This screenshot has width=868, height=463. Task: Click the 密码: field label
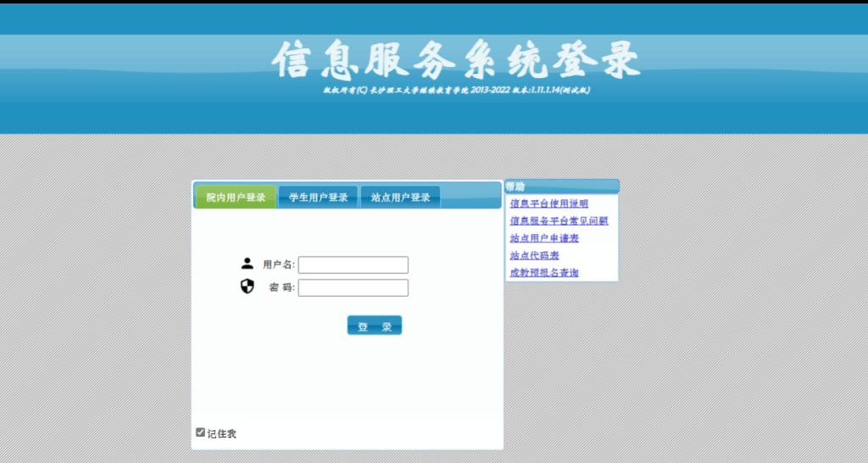(281, 288)
